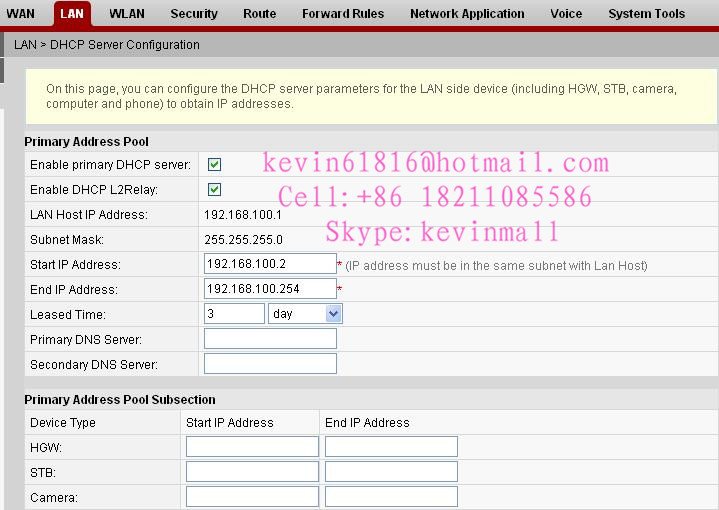Click the Primary DNS Server field
Viewport: 719px width, 510px height.
tap(270, 339)
